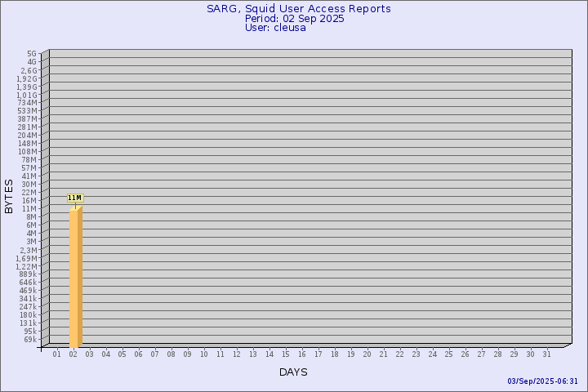The width and height of the screenshot is (588, 392).
Task: Click the DAYS axis label
Action: coord(293,372)
